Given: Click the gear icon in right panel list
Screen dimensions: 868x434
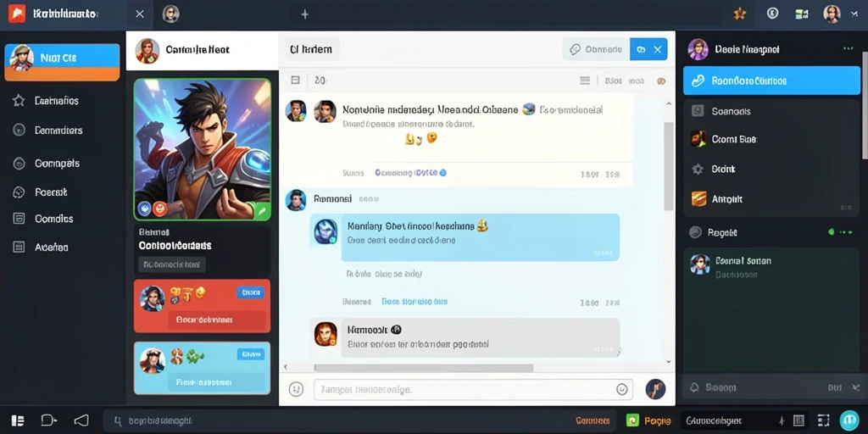Looking at the screenshot, I should (x=698, y=170).
